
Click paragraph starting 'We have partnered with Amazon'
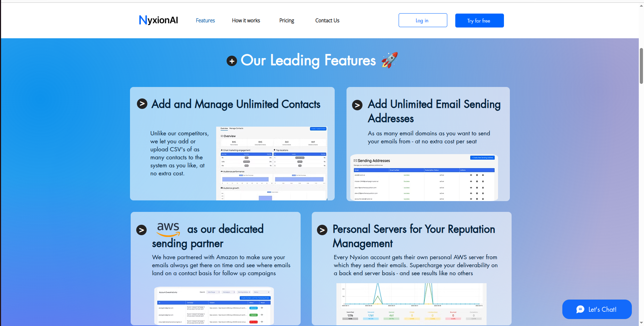coord(221,265)
